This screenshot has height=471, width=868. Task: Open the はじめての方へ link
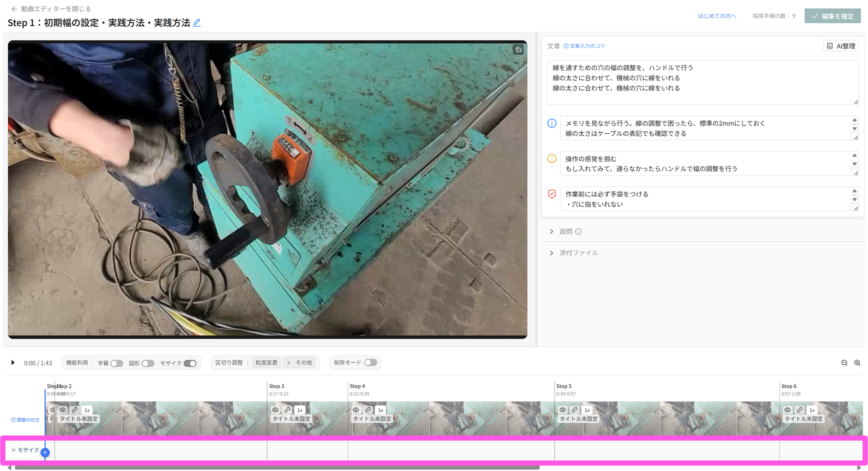(x=717, y=16)
